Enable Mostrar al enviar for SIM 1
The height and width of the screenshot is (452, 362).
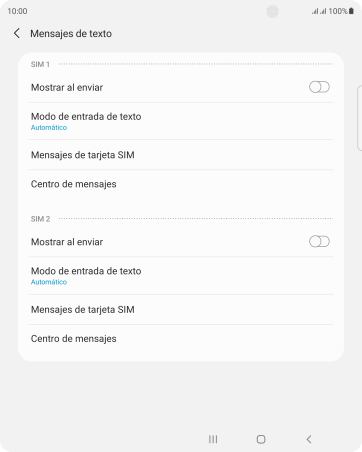pyautogui.click(x=319, y=87)
